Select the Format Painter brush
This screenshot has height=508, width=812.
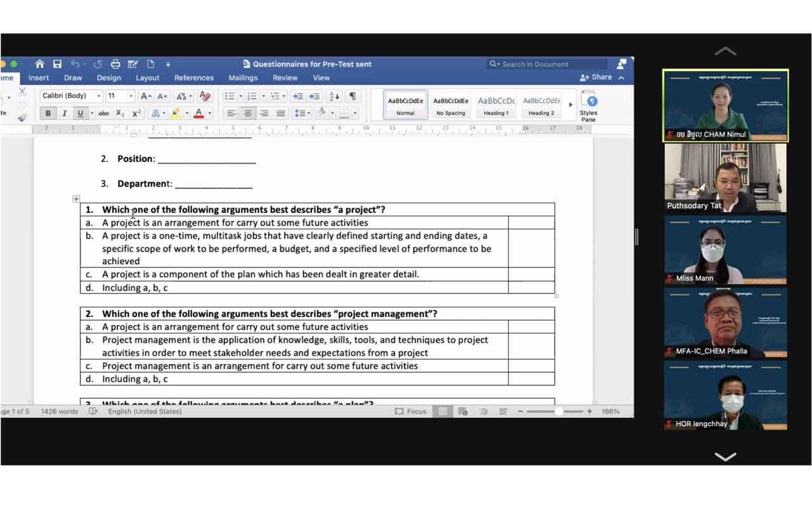(22, 117)
